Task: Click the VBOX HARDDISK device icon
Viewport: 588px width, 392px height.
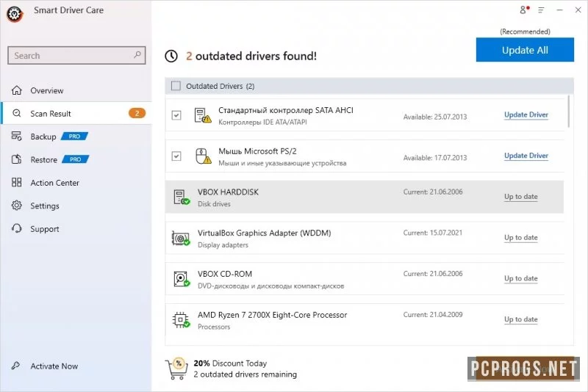Action: tap(182, 197)
